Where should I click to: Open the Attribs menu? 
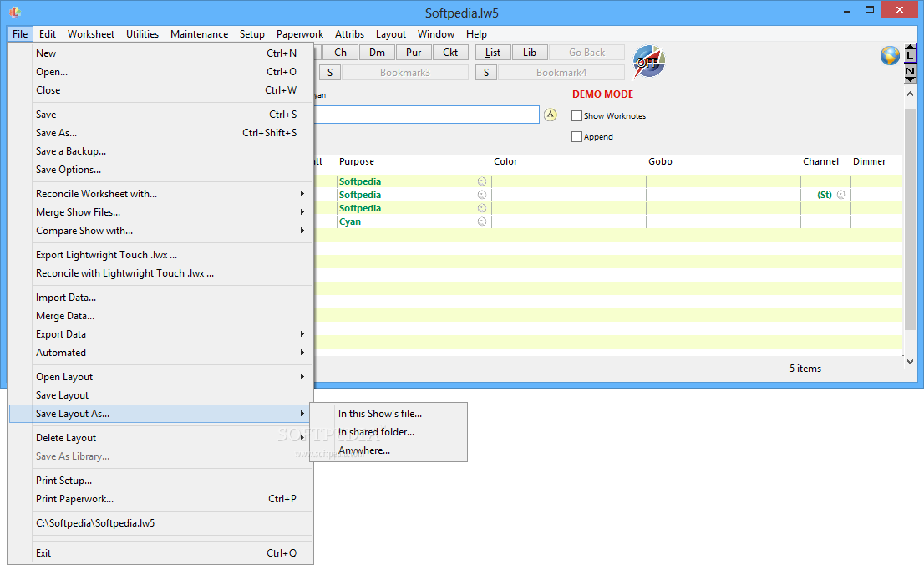click(349, 33)
